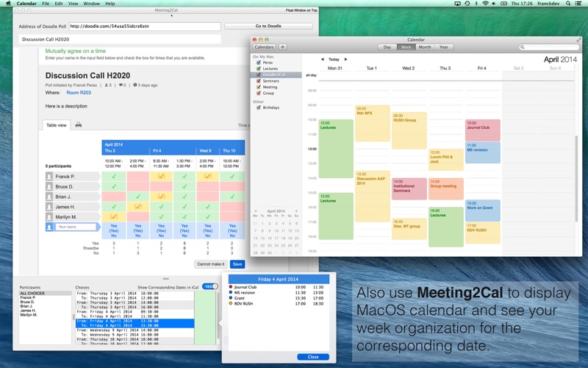Jump to Today in Calendar

(x=334, y=59)
